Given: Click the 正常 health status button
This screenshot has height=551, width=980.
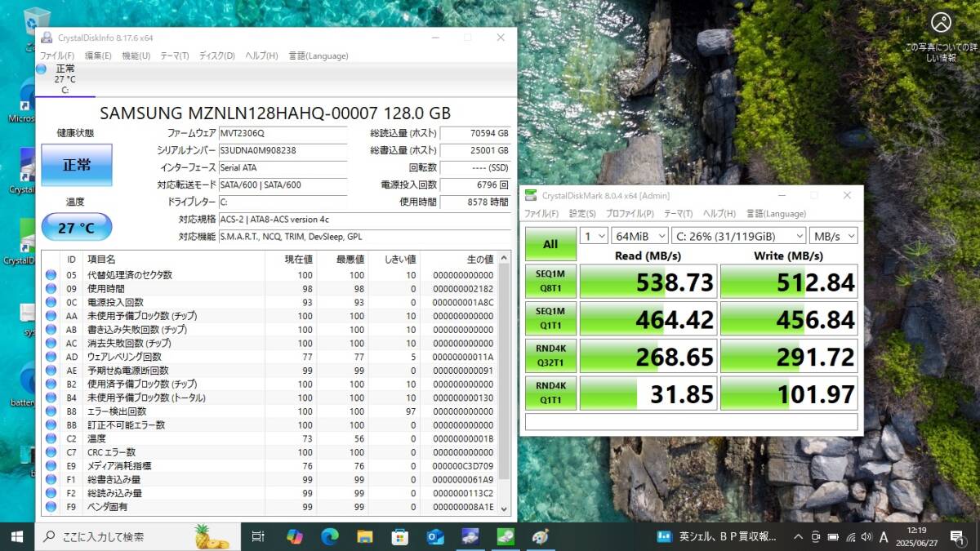Looking at the screenshot, I should pyautogui.click(x=77, y=165).
